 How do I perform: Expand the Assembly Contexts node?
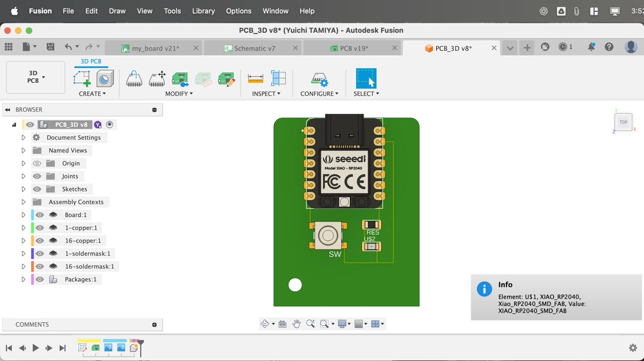(x=23, y=202)
